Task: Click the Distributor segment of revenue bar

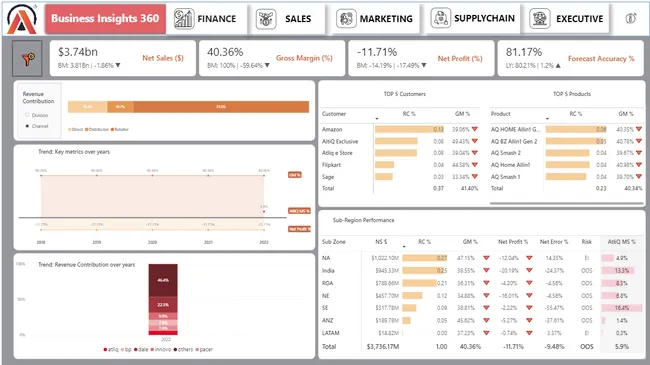Action: [x=120, y=107]
